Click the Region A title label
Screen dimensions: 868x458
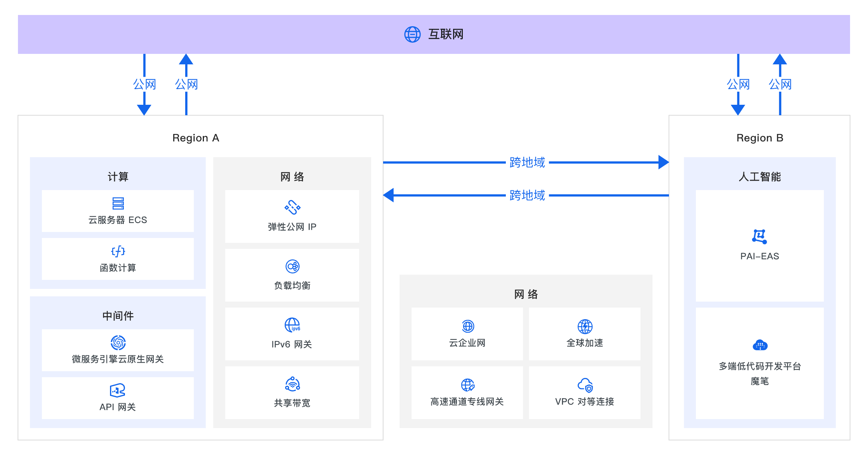coord(196,138)
